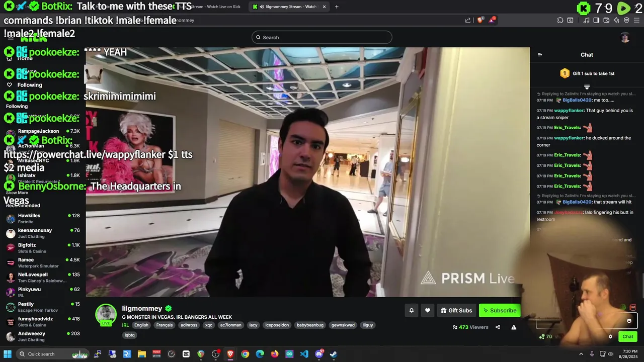Image resolution: width=644 pixels, height=362 pixels.
Task: Open Google Chrome from taskbar
Action: [245, 354]
